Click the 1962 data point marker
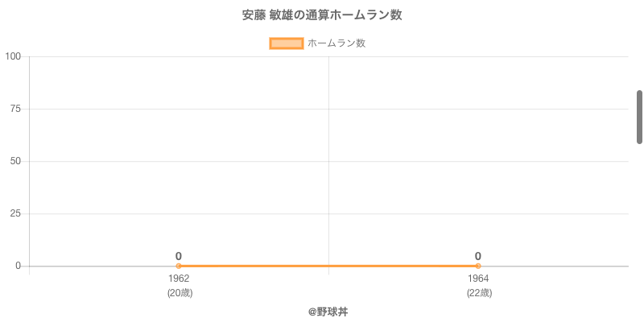The height and width of the screenshot is (322, 644). (179, 266)
